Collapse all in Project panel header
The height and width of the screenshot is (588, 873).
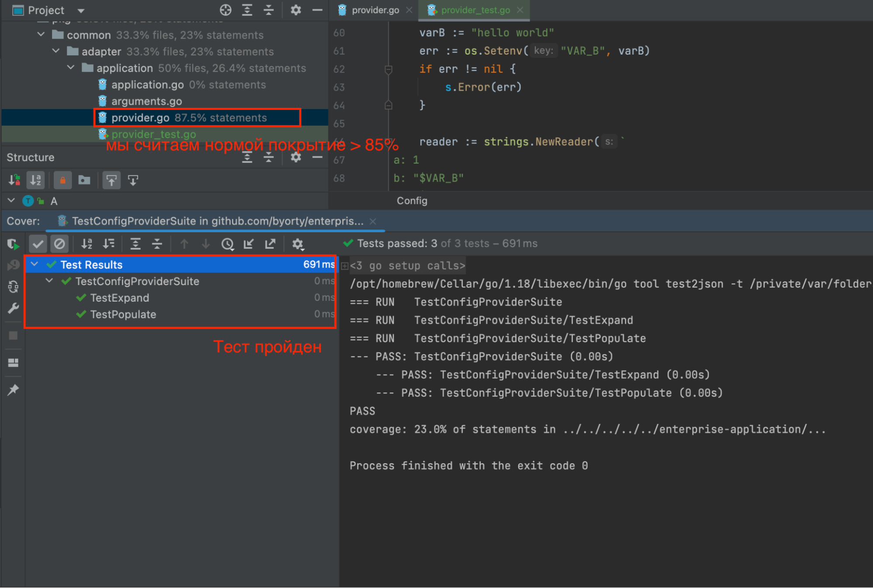tap(269, 10)
